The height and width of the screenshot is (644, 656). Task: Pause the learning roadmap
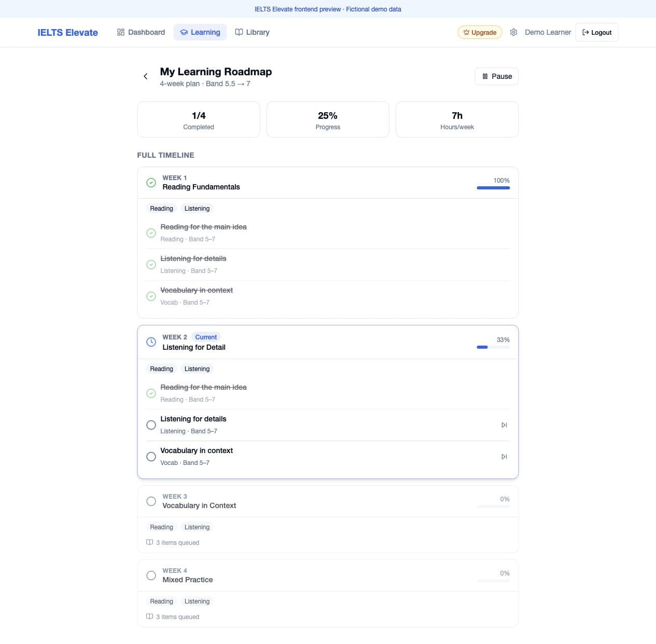pyautogui.click(x=497, y=76)
